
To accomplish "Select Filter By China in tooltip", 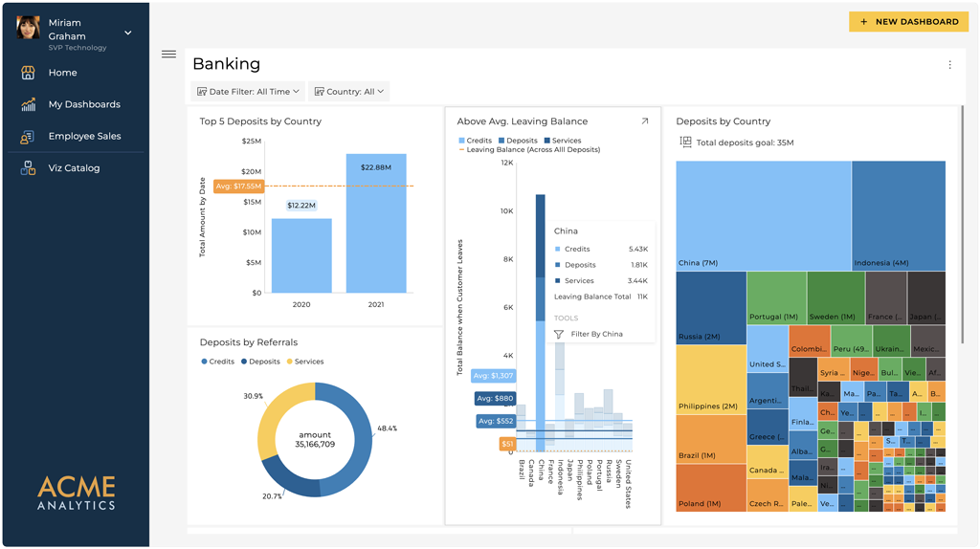I will click(596, 335).
